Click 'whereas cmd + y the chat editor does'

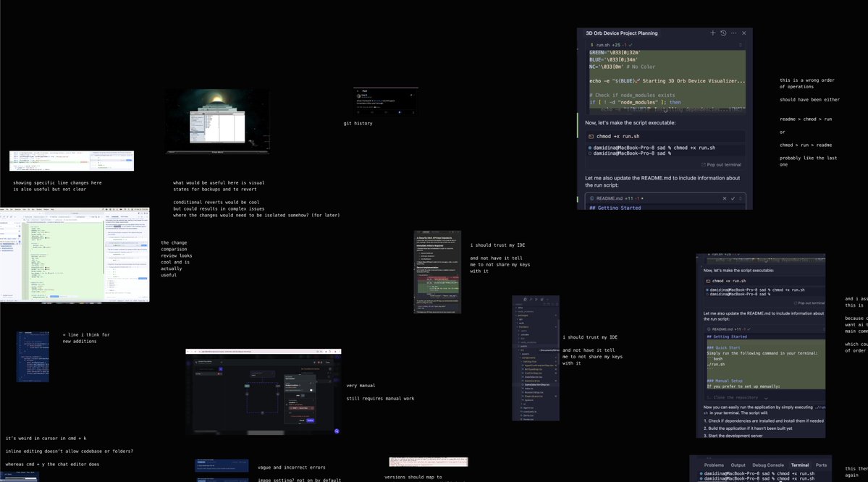(x=53, y=465)
